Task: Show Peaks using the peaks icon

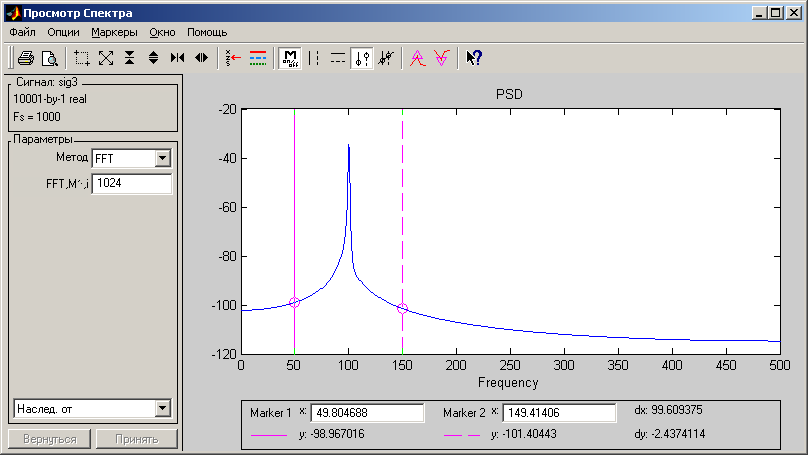Action: (417, 58)
